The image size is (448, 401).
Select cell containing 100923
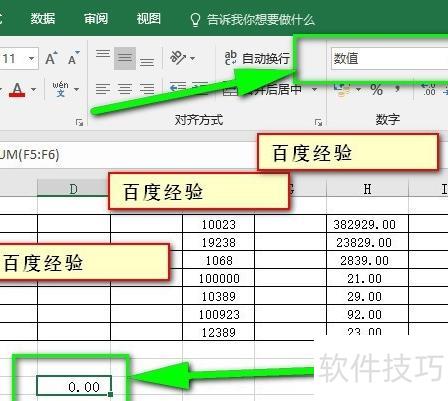click(219, 314)
